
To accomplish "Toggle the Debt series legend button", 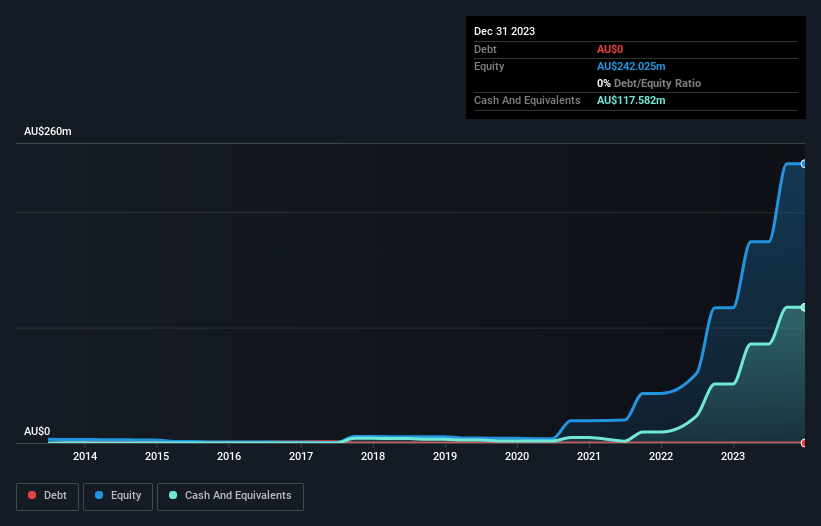I will [48, 496].
